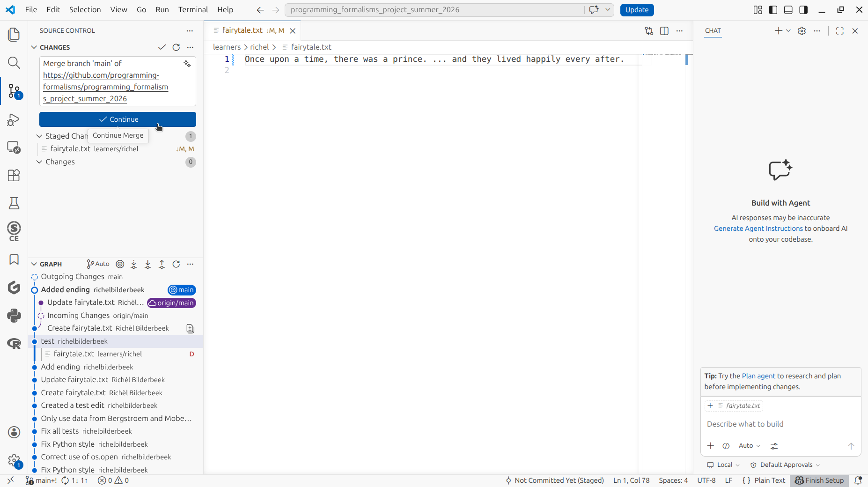
Task: Collapse the Changes group
Action: (x=39, y=162)
